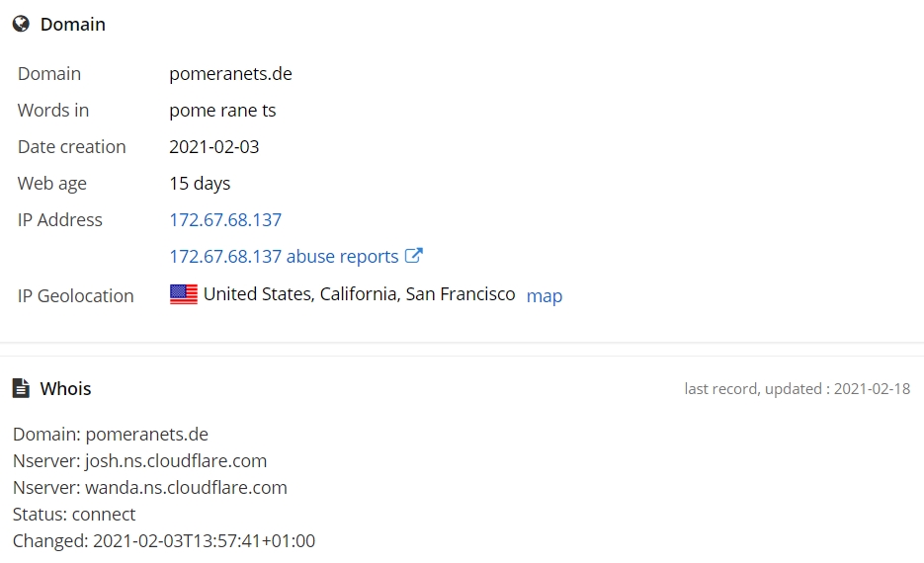The image size is (924, 563).
Task: Click the '15 days' web age value
Action: click(x=200, y=183)
